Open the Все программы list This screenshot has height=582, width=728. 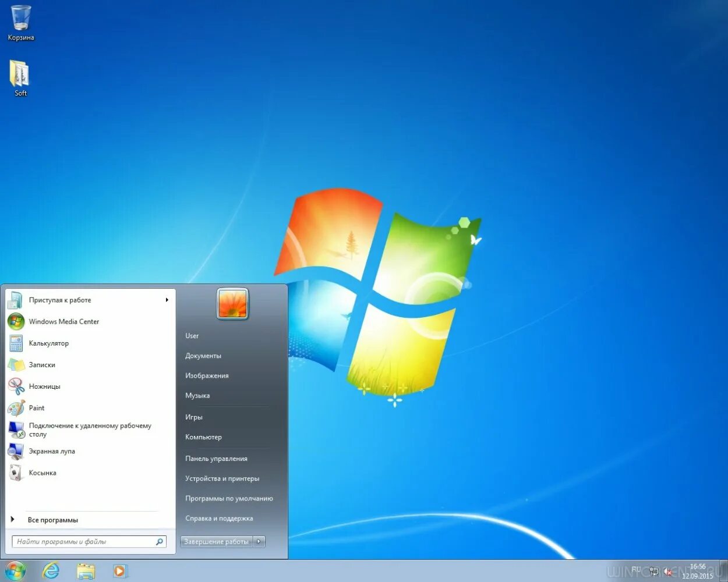tap(54, 520)
